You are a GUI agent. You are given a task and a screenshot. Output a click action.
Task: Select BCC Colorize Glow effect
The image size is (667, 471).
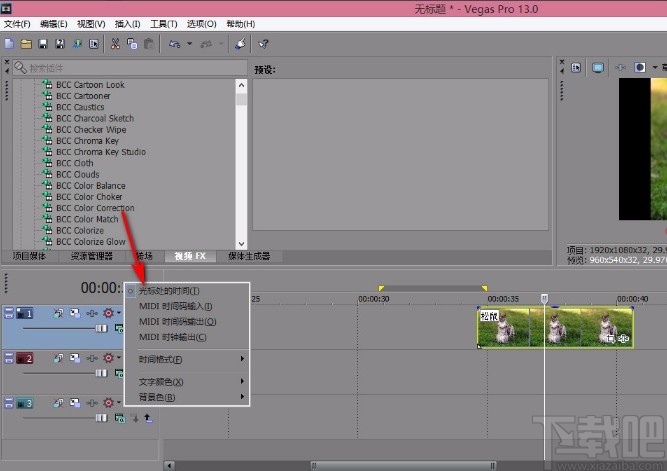[x=91, y=242]
